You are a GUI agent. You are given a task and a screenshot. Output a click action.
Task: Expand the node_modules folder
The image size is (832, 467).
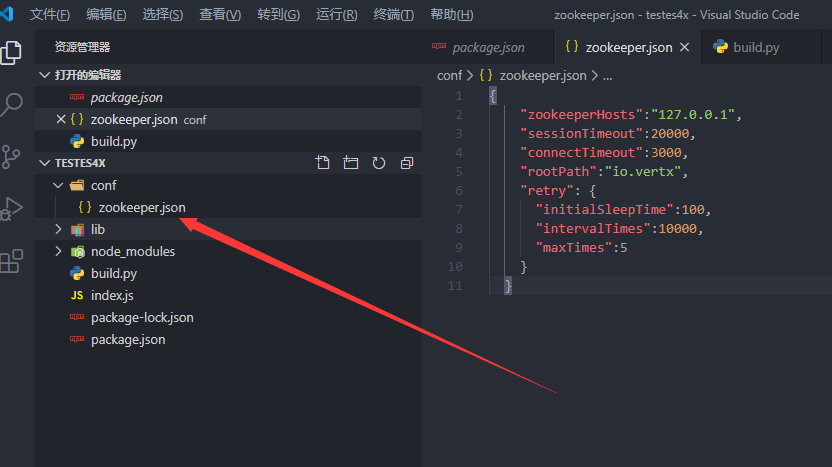(x=58, y=251)
